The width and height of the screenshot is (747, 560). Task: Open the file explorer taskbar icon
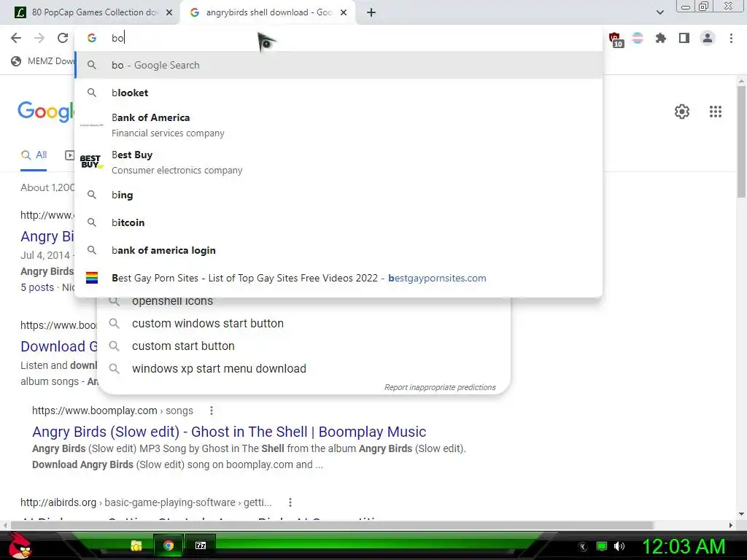[136, 545]
